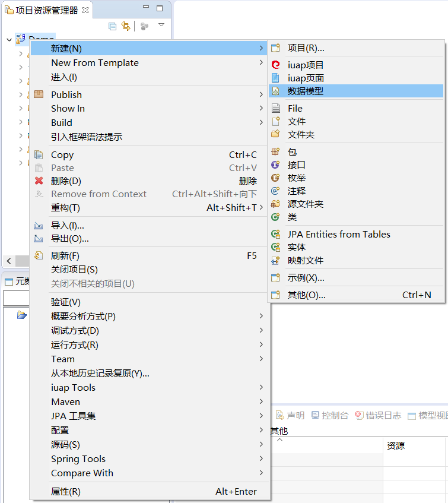Expand the Publish submenu
Viewport: 448px width, 503px height.
coord(66,94)
